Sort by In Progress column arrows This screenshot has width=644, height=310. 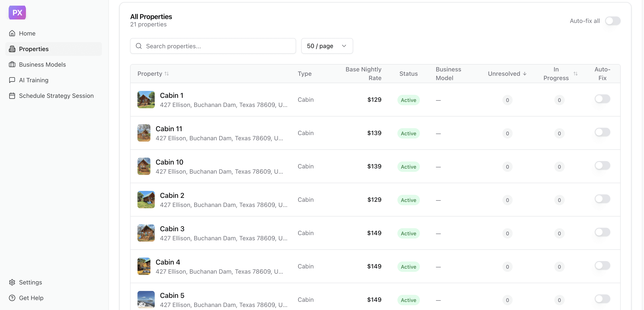coord(575,74)
